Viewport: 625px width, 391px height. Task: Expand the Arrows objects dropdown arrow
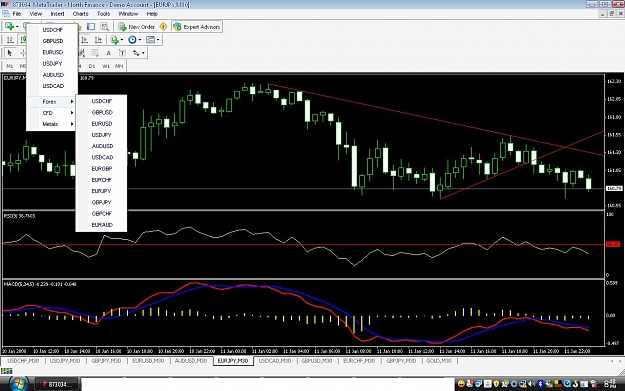click(143, 53)
